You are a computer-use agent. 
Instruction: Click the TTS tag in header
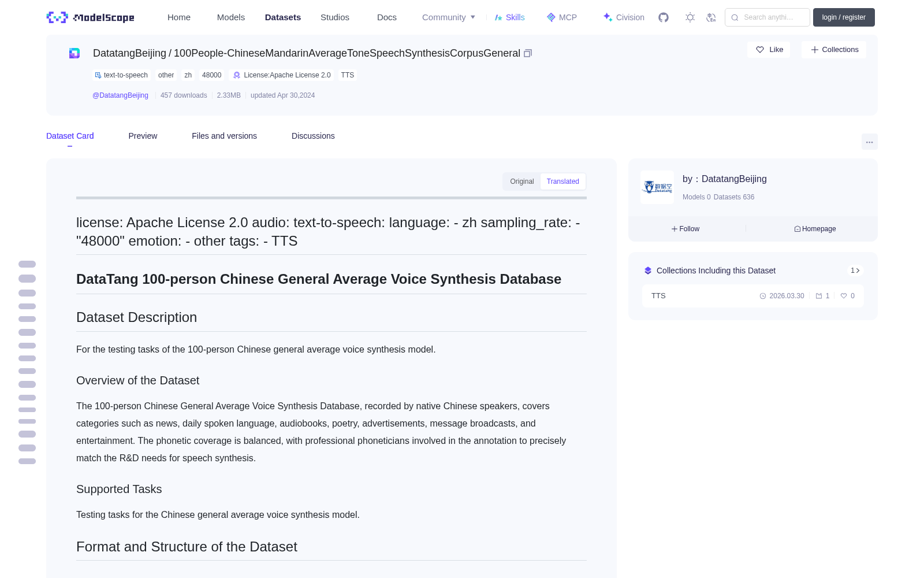(348, 75)
